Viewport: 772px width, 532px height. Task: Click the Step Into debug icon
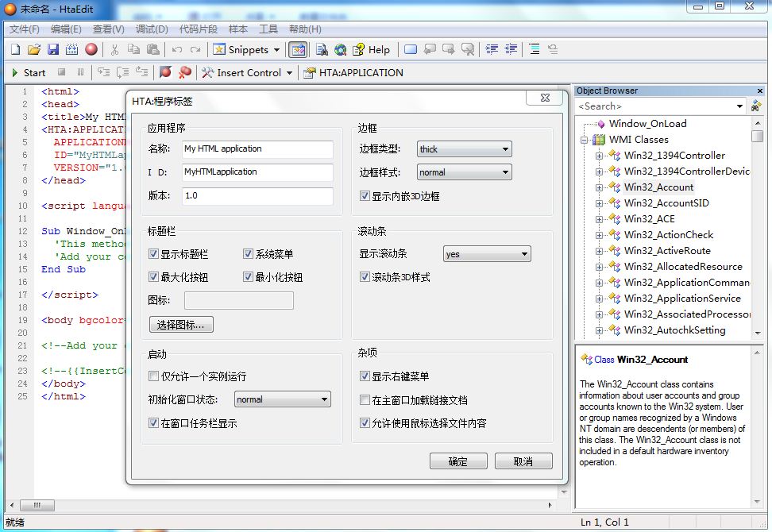point(103,72)
